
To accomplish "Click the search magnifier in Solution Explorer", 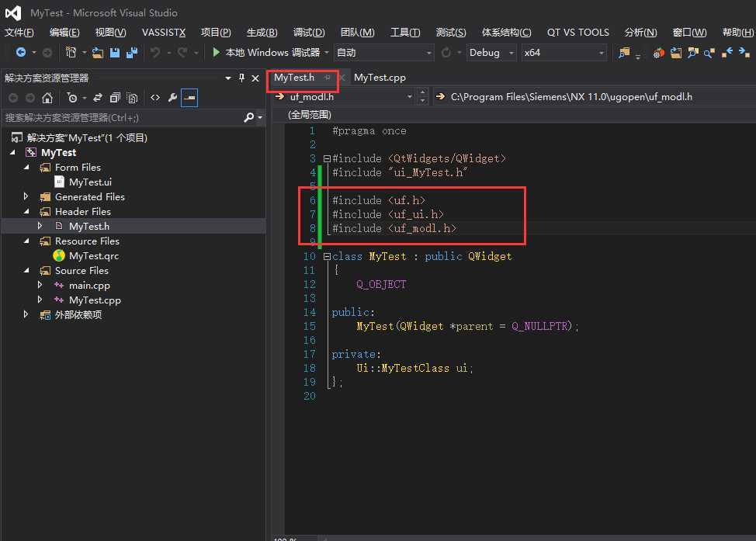I will tap(249, 117).
